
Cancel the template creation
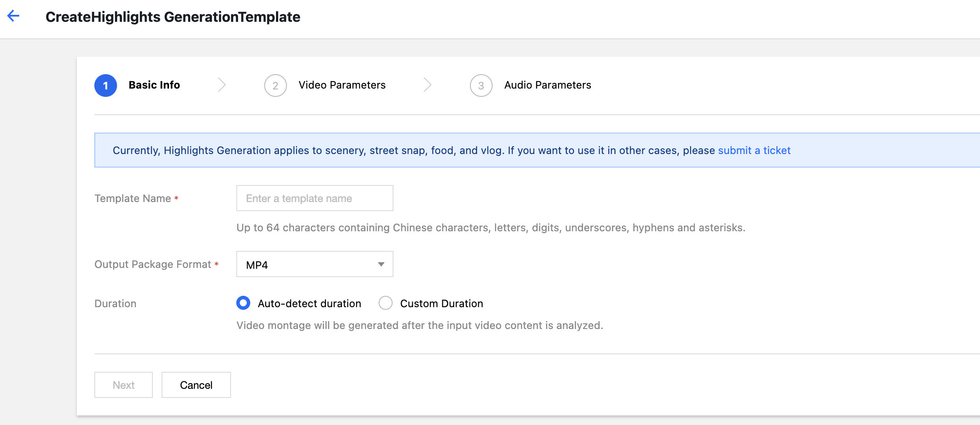pyautogui.click(x=196, y=385)
